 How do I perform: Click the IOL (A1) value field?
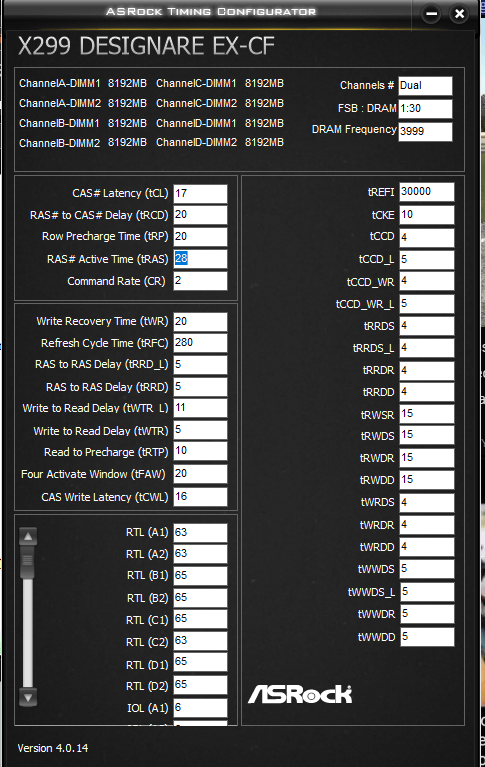point(200,708)
